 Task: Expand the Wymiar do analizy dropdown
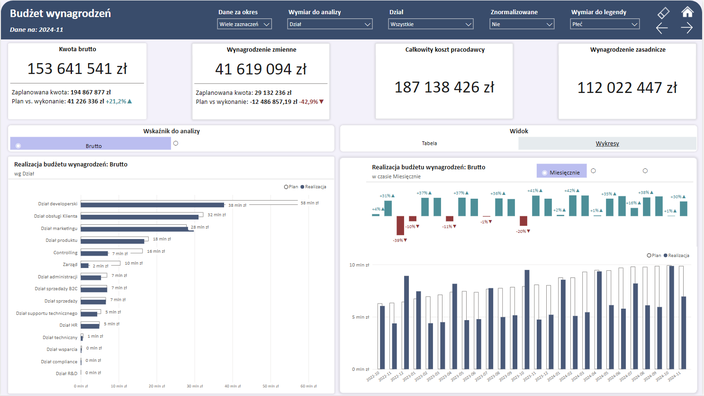(330, 24)
